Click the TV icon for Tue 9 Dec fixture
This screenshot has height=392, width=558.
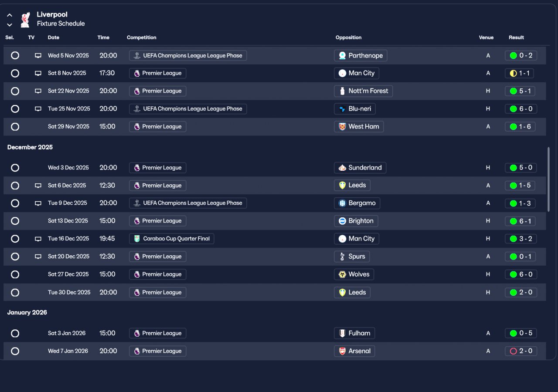tap(38, 203)
